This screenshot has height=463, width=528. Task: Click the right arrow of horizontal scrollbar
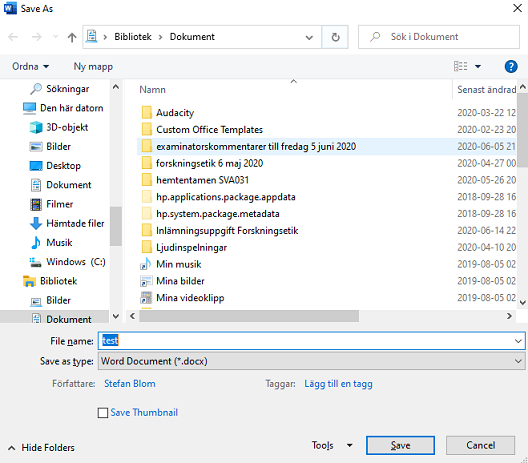pos(509,316)
